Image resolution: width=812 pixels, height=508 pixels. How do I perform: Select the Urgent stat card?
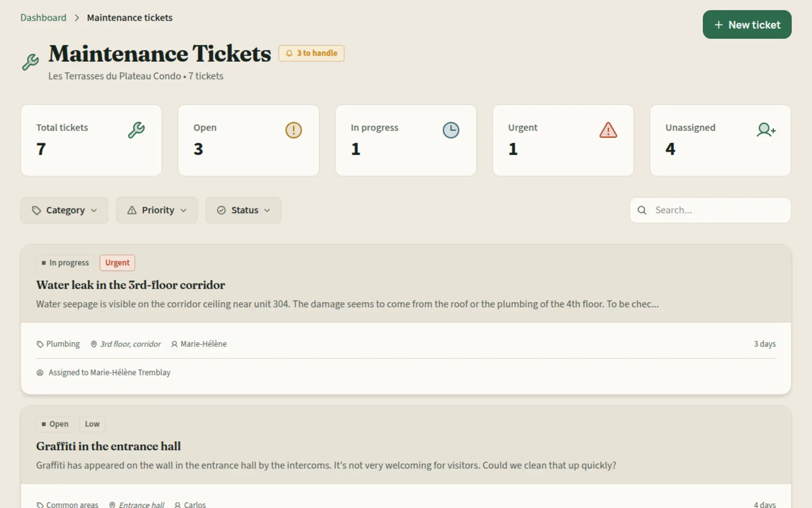(x=563, y=141)
